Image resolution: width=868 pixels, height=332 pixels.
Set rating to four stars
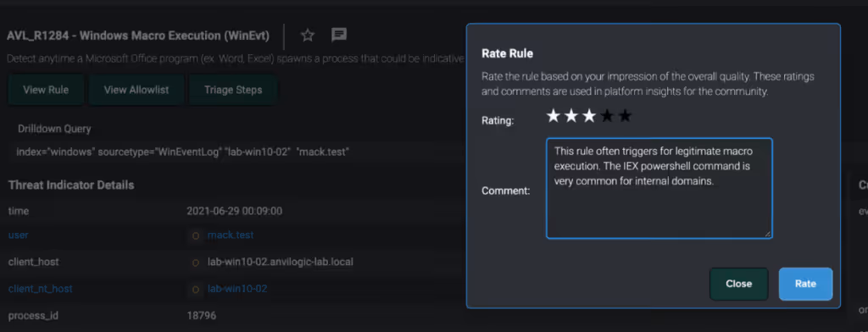(607, 116)
